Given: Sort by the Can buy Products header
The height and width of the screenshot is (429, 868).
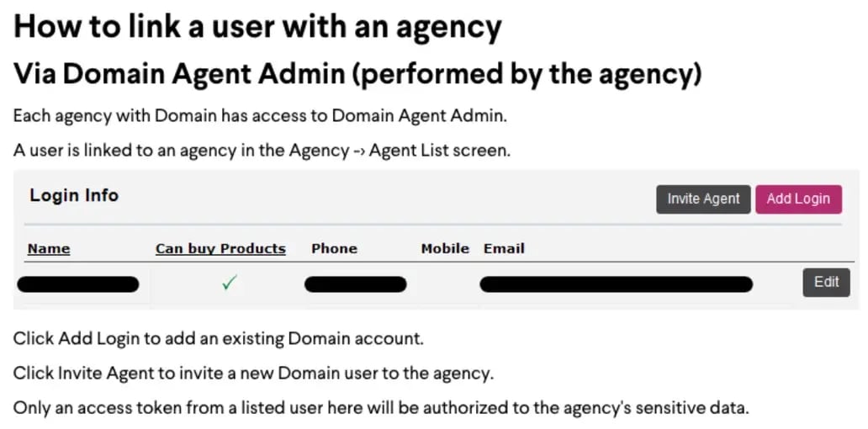Looking at the screenshot, I should (x=220, y=249).
